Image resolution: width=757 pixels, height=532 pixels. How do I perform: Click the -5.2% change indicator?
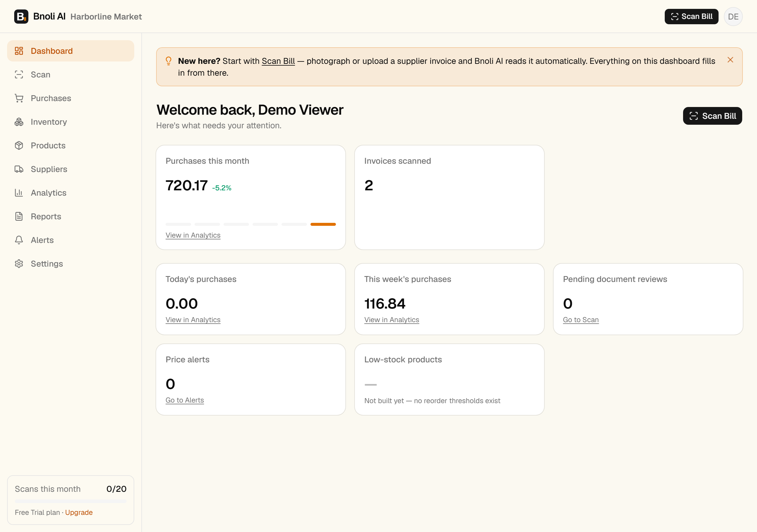(222, 188)
